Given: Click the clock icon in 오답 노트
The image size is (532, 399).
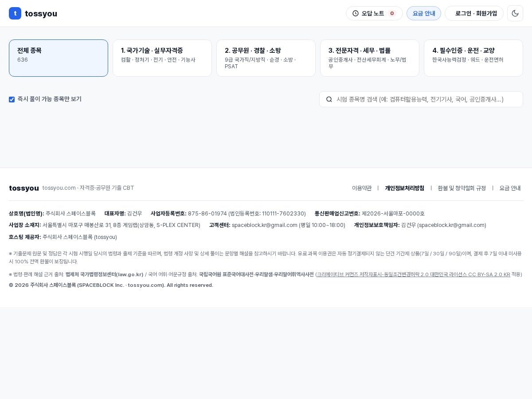Looking at the screenshot, I should (x=356, y=13).
